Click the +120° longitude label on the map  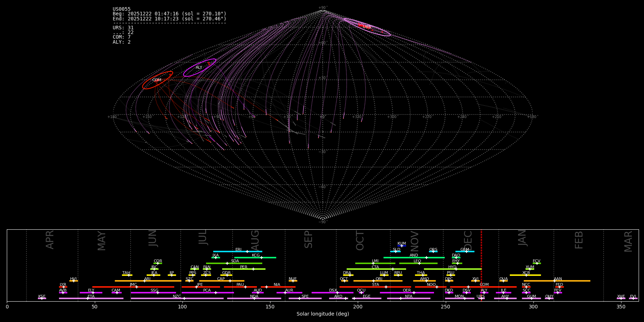tap(182, 117)
